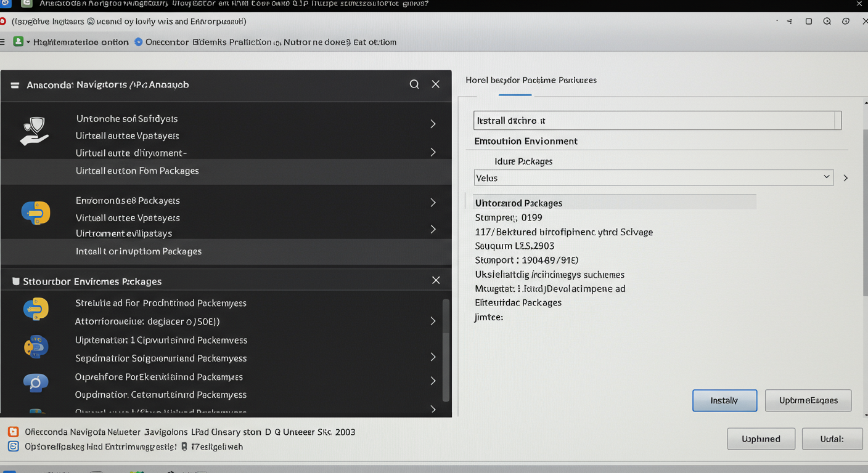Screen dimensions: 868x473
Task: Select 'Uirtall eutton Fom Packages' menu item
Action: click(x=137, y=171)
